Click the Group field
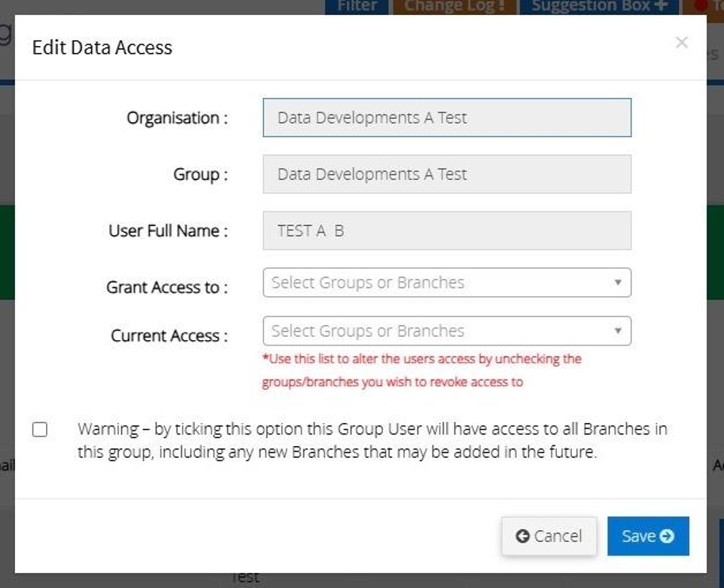This screenshot has height=588, width=724. pyautogui.click(x=447, y=174)
